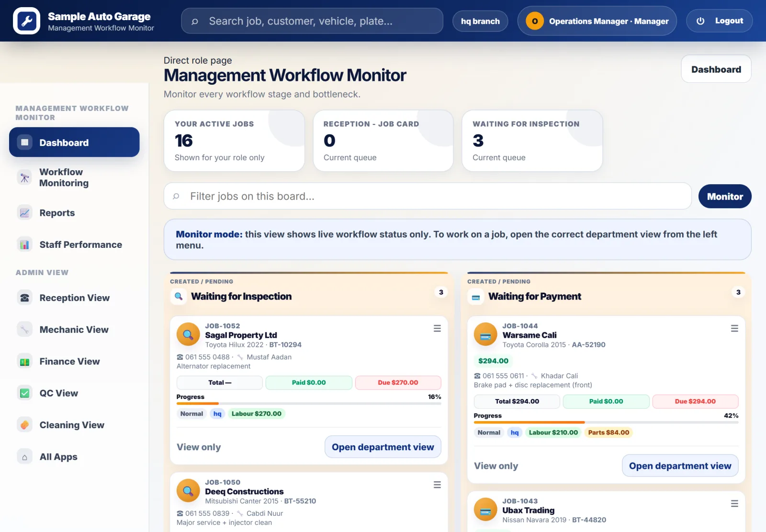Click the orange O avatar icon
The width and height of the screenshot is (766, 532).
[x=535, y=21]
